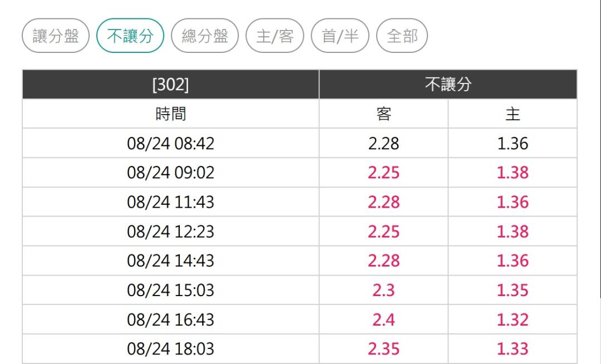Click the 主 column header
601x364 pixels.
coord(513,114)
